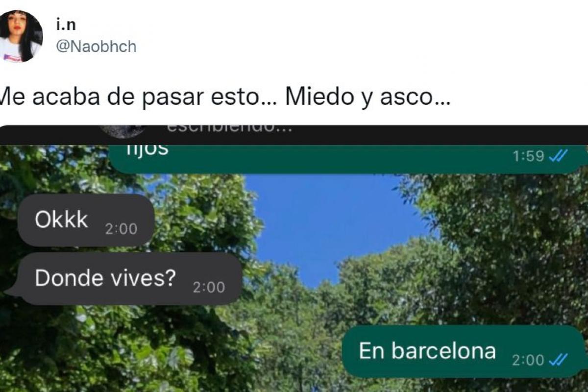Click the 2:00 timestamp on Okkk
Screen dimensions: 588x392
click(121, 229)
